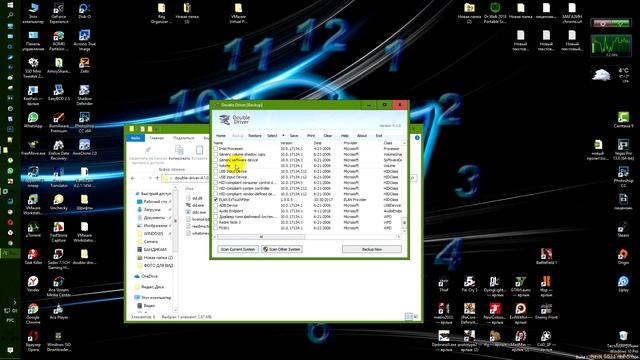Open the Restore tab in Double Driver
640x360 pixels.
coord(255,136)
